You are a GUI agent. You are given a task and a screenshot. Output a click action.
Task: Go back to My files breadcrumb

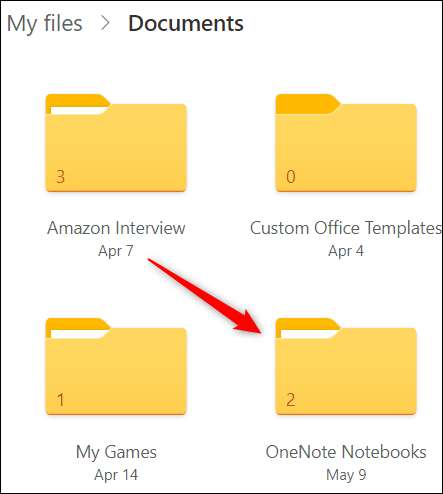[x=45, y=24]
